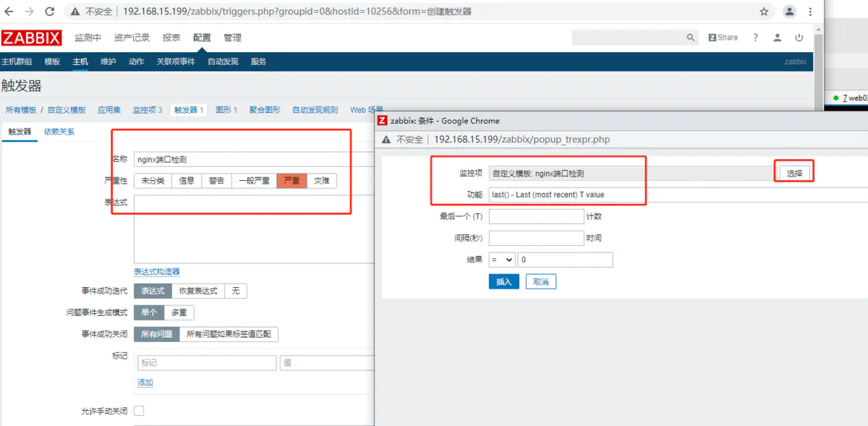Viewport: 868px width, 426px height.
Task: Open the 配置 menu
Action: [x=202, y=38]
